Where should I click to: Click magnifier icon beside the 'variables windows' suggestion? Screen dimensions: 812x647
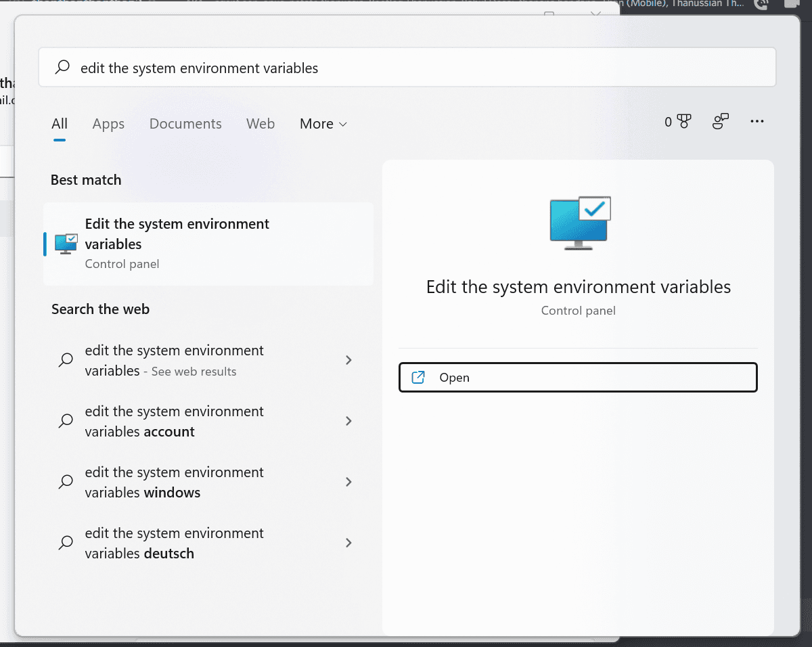click(66, 482)
